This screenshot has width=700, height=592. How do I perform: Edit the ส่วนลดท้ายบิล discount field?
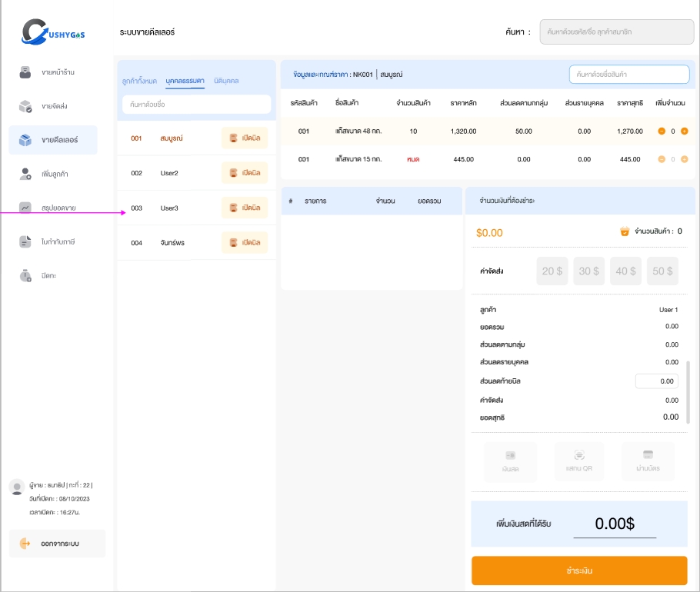click(657, 381)
